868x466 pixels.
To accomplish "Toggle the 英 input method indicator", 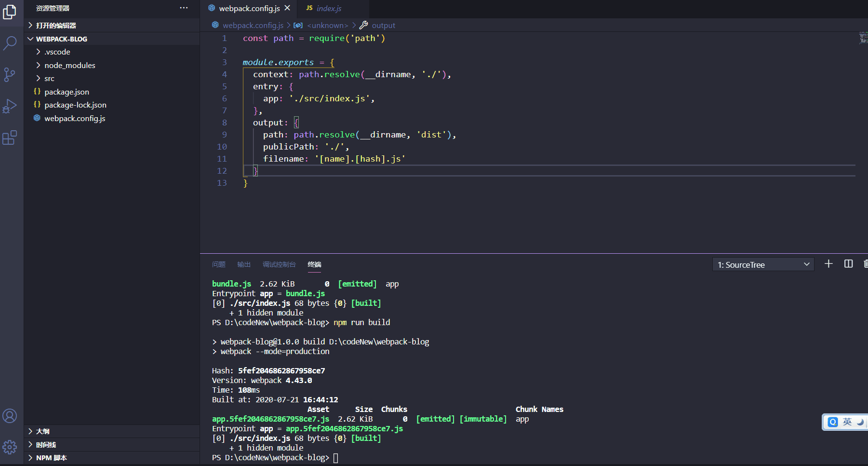I will [x=847, y=422].
